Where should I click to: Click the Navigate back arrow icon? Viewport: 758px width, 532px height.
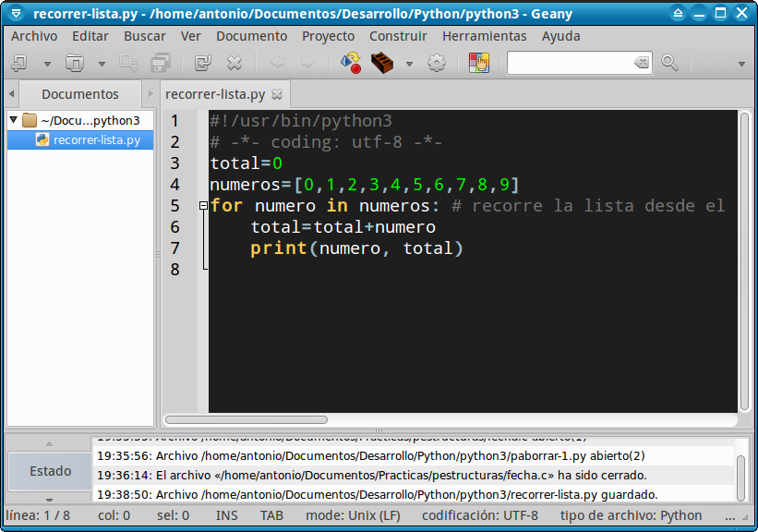coord(277,63)
